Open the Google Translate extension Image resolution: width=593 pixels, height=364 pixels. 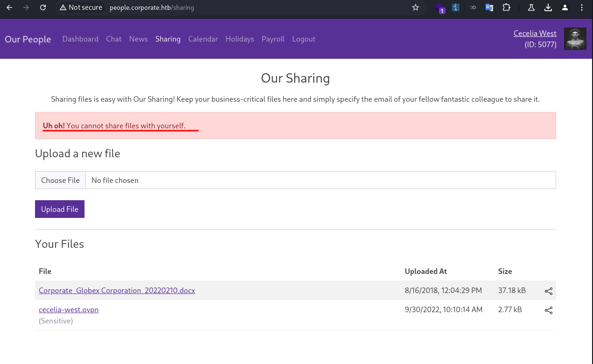pos(489,7)
